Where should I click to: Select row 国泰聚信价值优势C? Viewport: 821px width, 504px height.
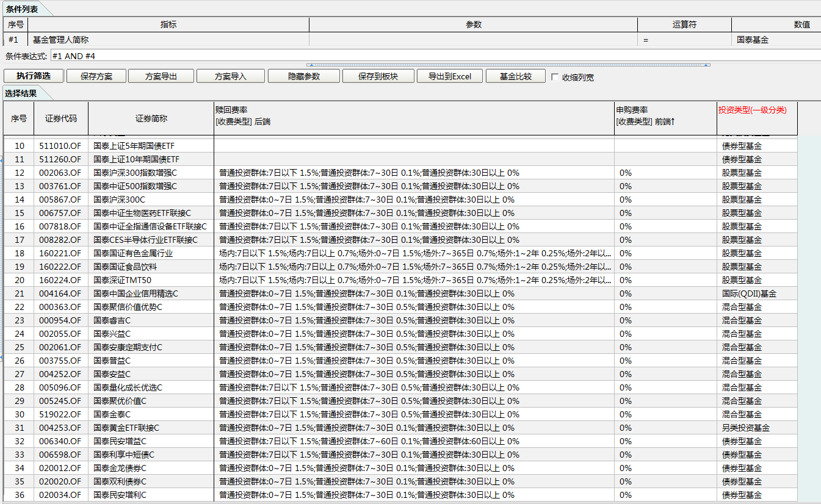pyautogui.click(x=400, y=307)
